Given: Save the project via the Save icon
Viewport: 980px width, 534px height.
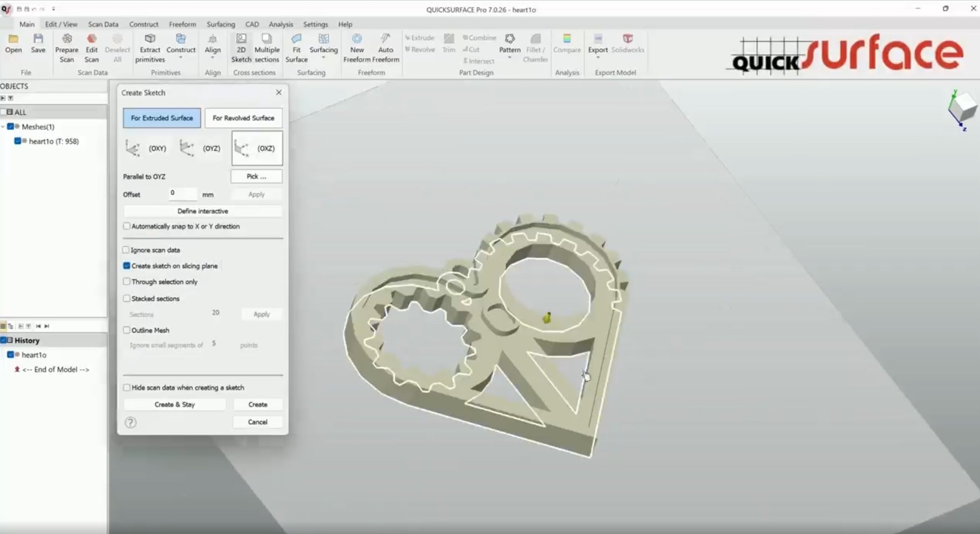Looking at the screenshot, I should (38, 43).
